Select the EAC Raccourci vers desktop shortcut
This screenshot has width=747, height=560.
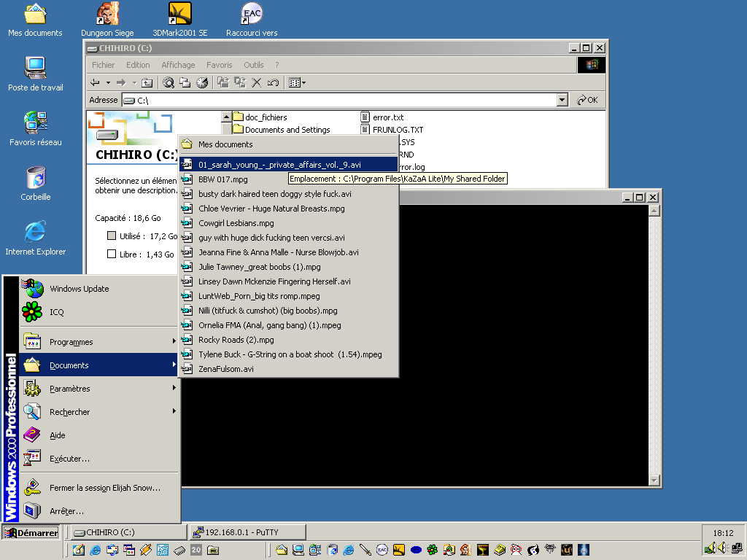pos(252,20)
